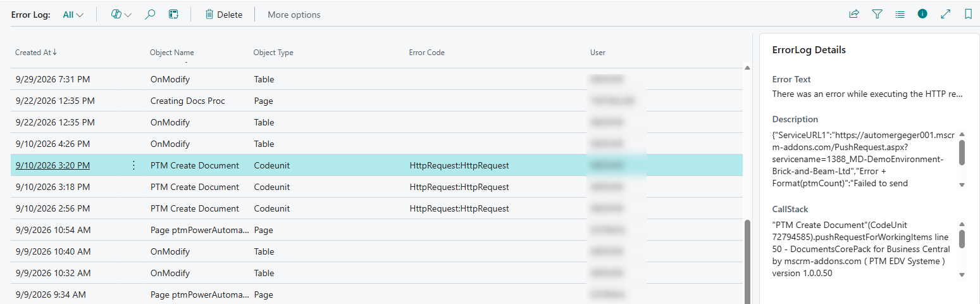Click the Object Name column header
Viewport: 980px width, 304px height.
coord(172,53)
